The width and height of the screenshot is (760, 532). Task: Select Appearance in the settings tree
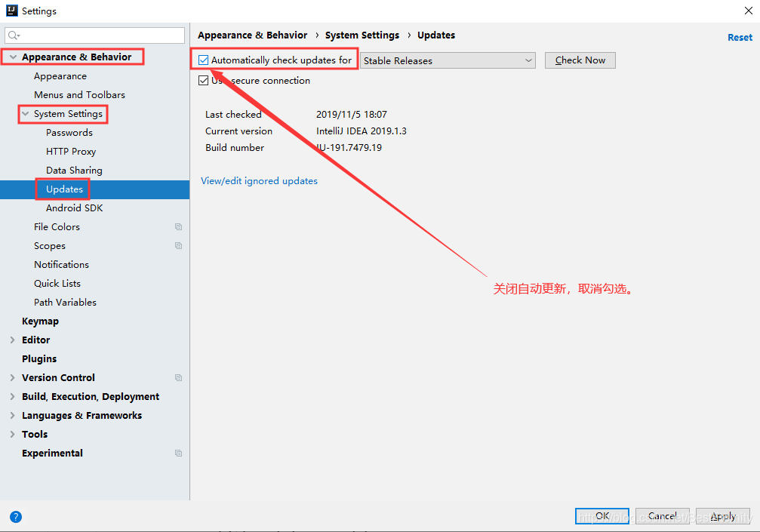click(60, 76)
